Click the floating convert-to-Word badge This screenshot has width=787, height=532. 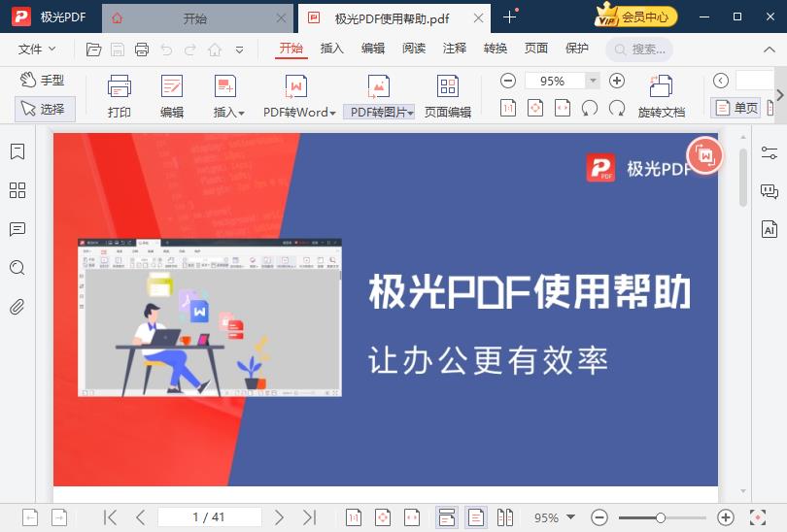pos(705,155)
